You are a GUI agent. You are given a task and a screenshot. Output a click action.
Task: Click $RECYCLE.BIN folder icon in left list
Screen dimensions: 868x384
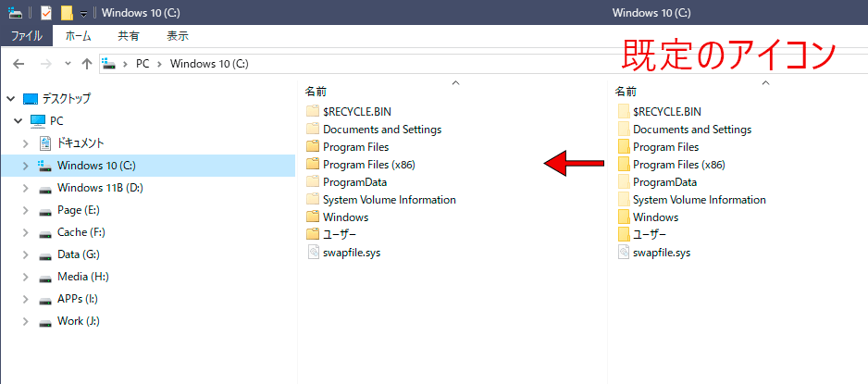click(313, 111)
